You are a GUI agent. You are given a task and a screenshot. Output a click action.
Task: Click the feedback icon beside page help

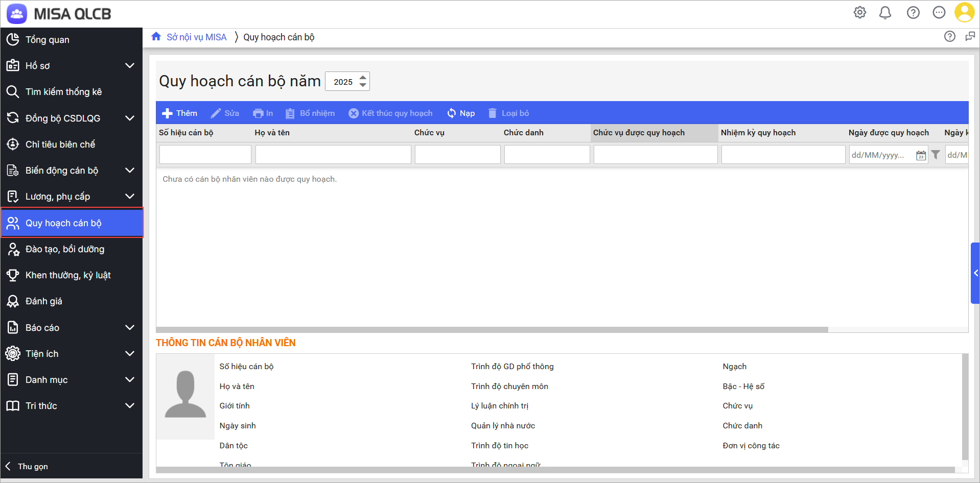[970, 37]
